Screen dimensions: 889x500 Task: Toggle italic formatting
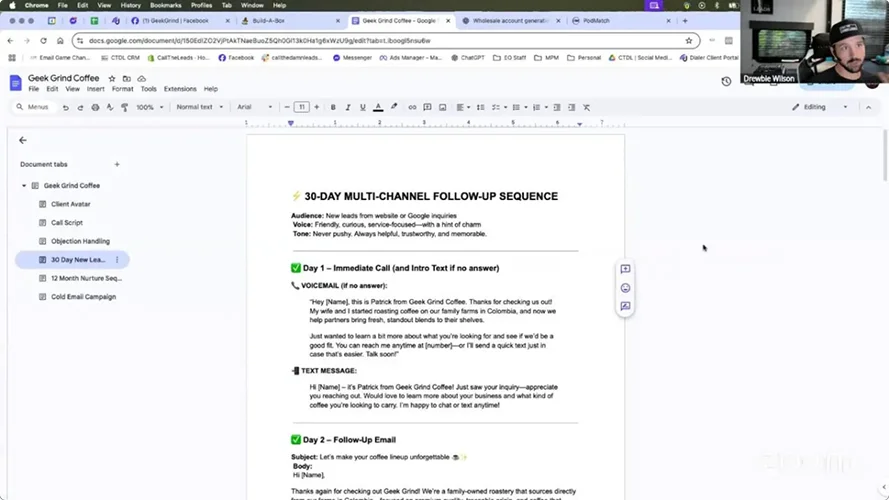pos(348,107)
